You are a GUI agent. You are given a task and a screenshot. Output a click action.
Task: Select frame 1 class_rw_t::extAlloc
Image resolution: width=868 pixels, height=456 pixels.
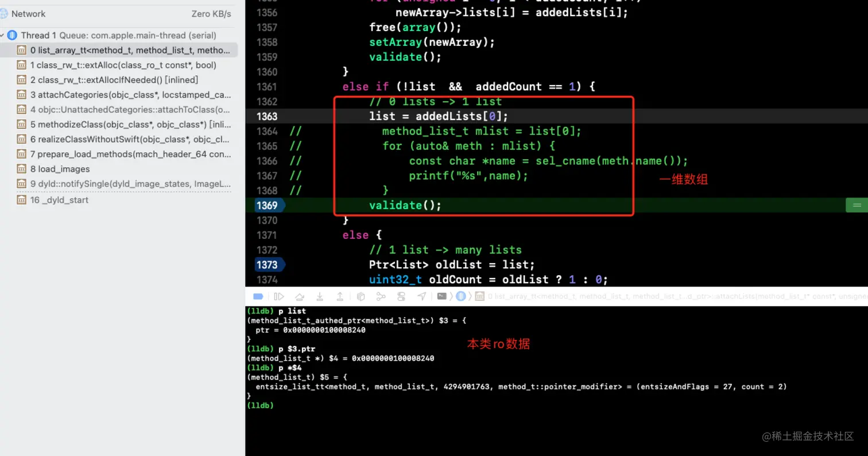tap(119, 65)
